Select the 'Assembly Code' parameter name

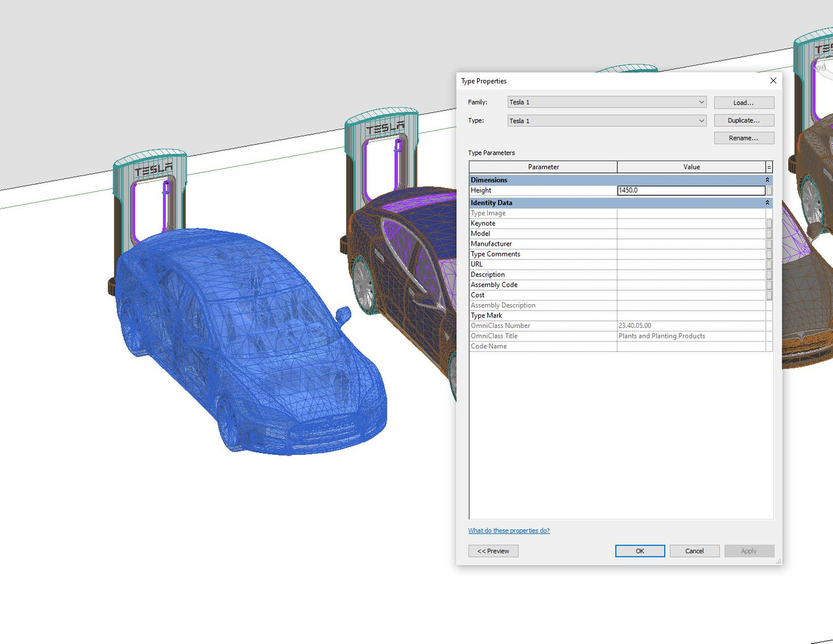tap(494, 285)
